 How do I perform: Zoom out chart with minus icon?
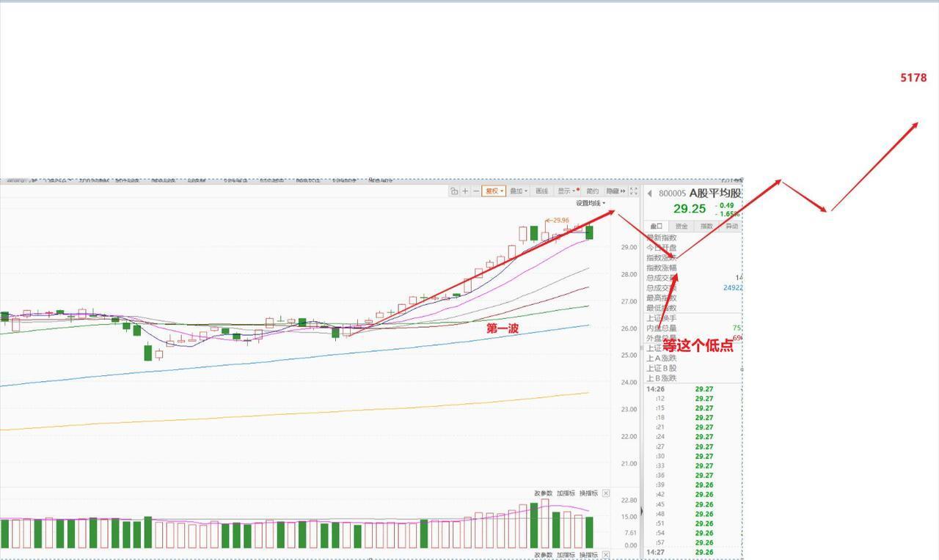tap(476, 191)
